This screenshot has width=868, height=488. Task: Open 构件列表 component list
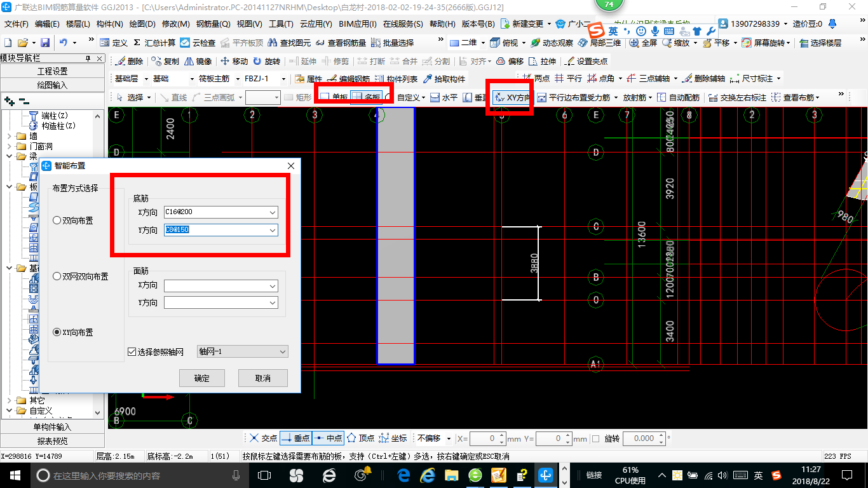point(396,79)
